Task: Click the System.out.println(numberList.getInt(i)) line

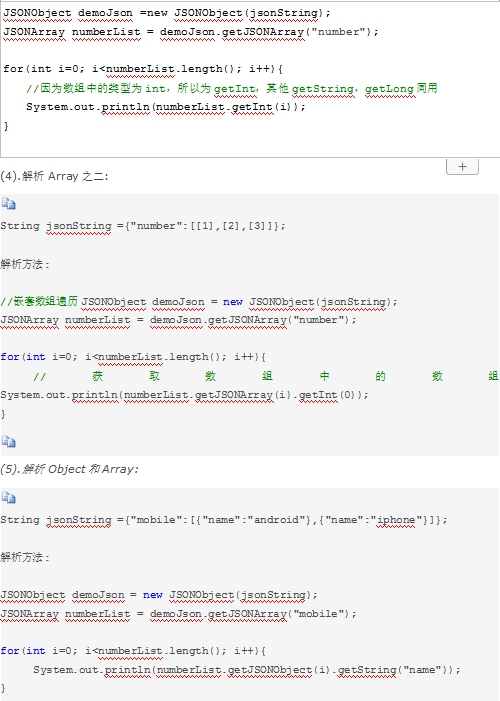Action: [x=165, y=107]
